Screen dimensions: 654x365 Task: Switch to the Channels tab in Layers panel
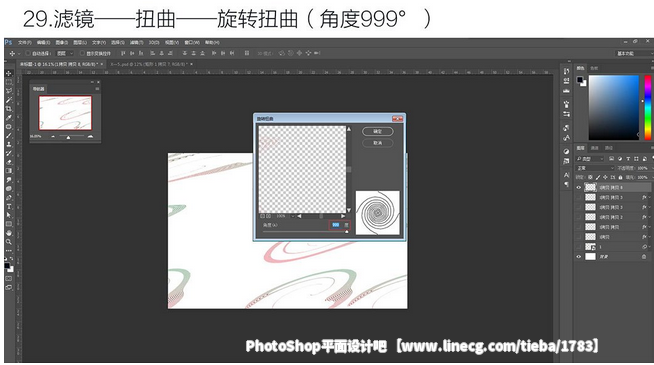click(x=595, y=148)
